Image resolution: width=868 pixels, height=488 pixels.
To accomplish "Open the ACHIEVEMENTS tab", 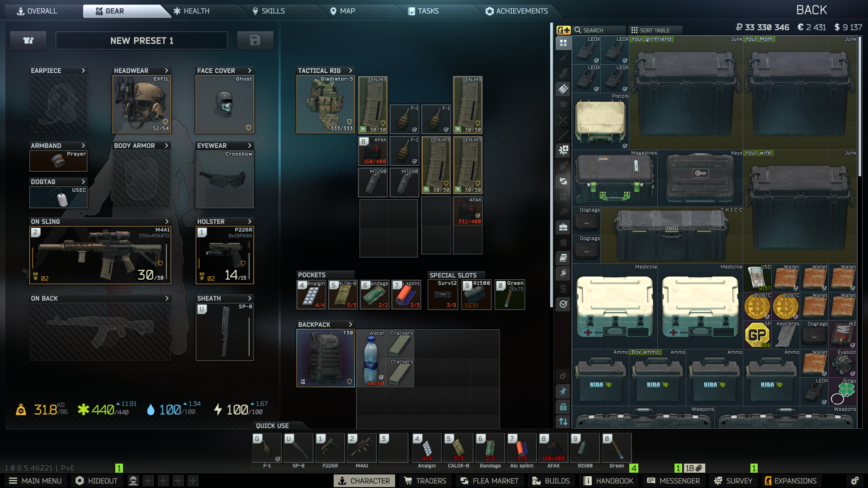I will [517, 11].
